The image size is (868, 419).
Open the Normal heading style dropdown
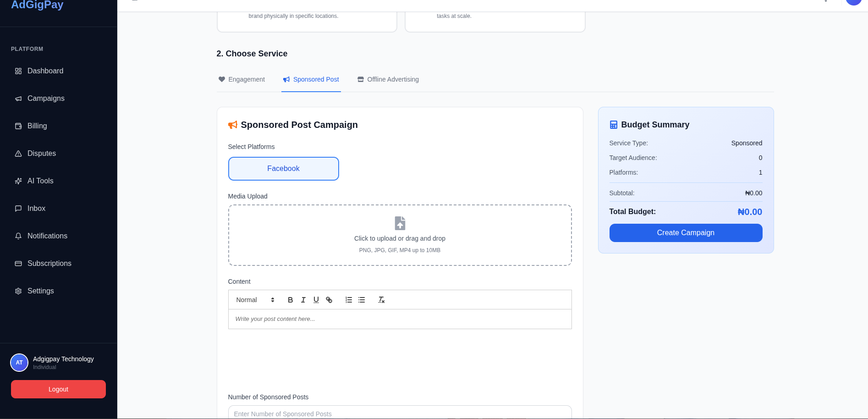click(x=255, y=300)
